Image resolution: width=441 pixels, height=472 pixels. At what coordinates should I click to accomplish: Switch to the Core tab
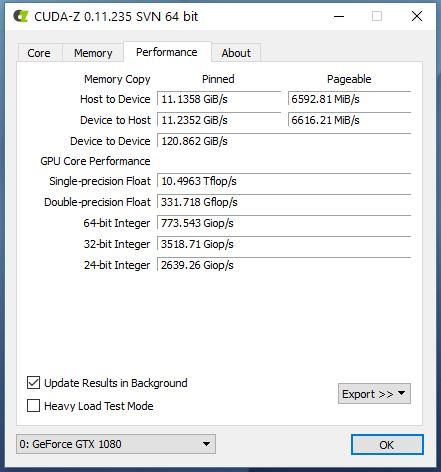(x=39, y=53)
